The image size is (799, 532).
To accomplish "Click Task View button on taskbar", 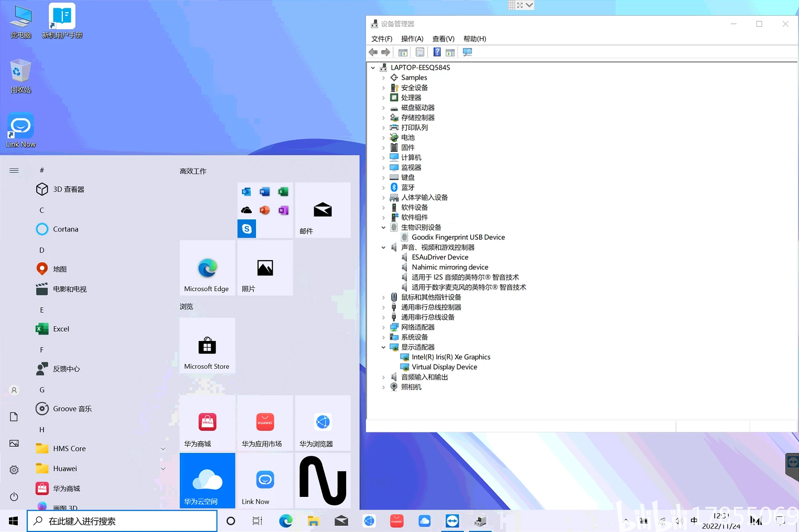I will (257, 521).
